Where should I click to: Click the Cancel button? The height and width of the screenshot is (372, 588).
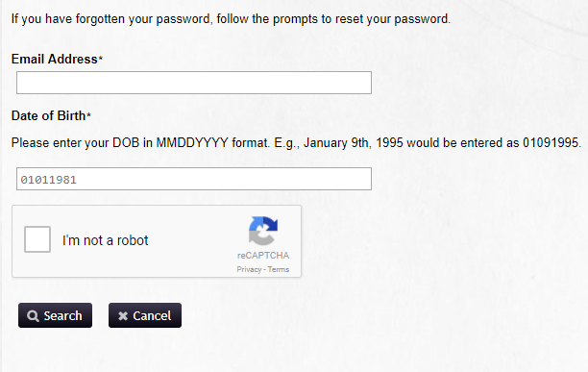click(145, 315)
